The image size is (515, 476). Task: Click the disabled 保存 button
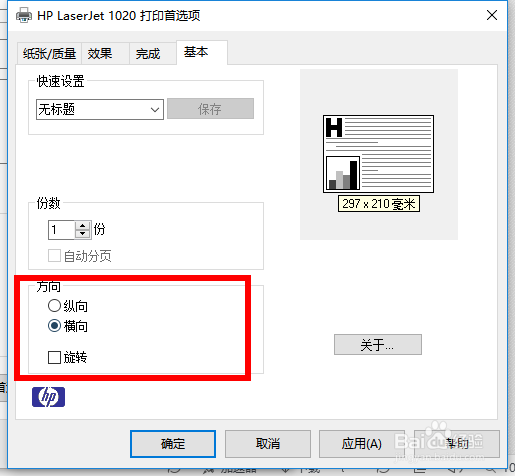[x=210, y=109]
